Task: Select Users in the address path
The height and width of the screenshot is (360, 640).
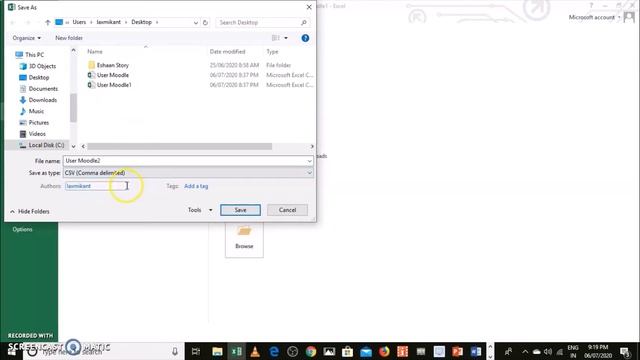Action: pyautogui.click(x=79, y=22)
